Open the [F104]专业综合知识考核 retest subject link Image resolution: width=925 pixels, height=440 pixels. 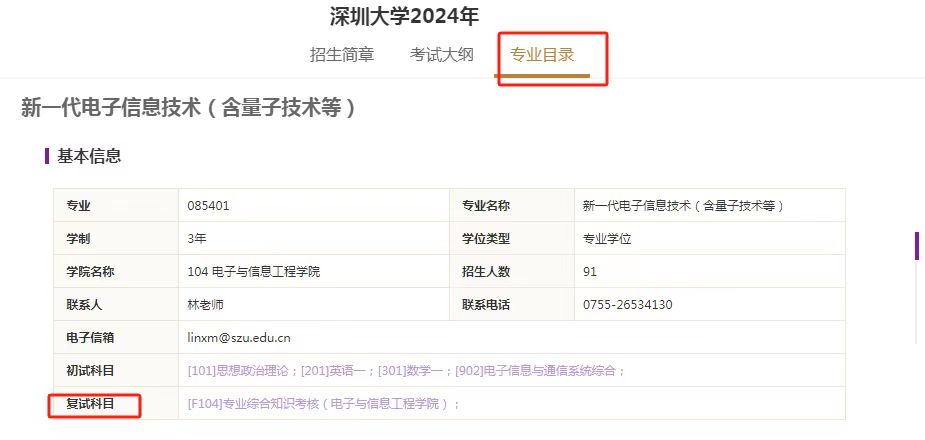pyautogui.click(x=320, y=404)
